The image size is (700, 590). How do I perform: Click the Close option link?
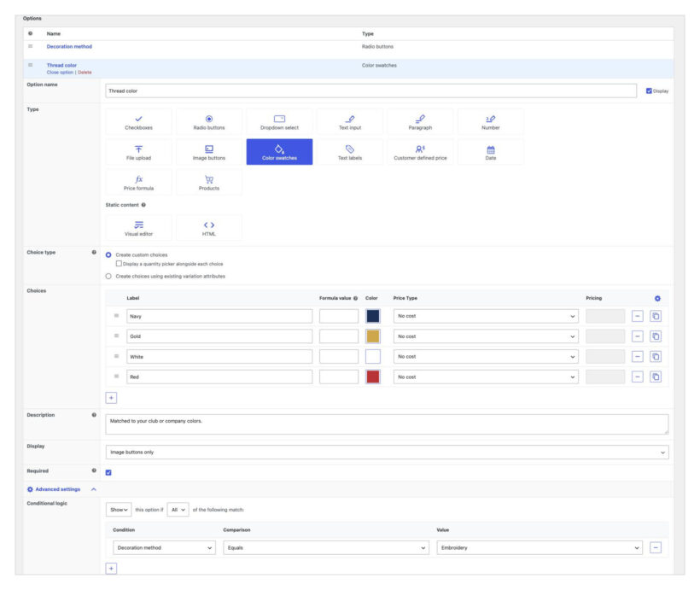click(x=60, y=73)
